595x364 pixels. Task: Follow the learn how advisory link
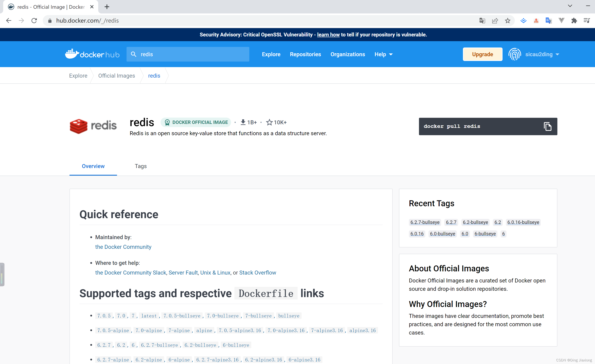coord(328,35)
